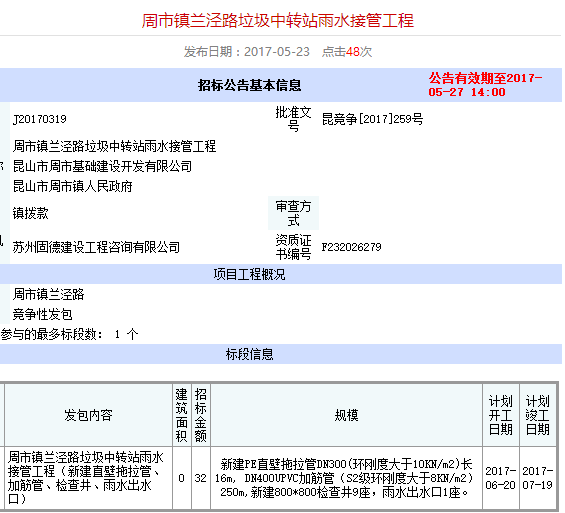Click project name in the basic info row
Screen dimensions: 565x513
114,146
